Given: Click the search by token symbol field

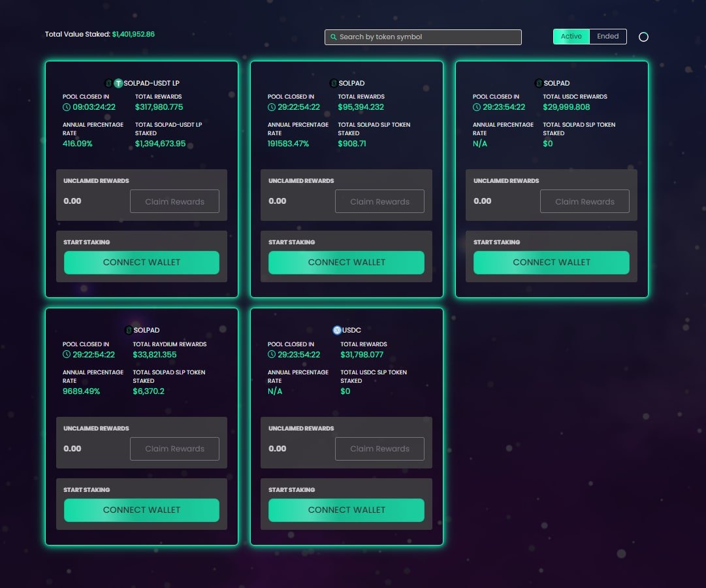Looking at the screenshot, I should pos(423,37).
